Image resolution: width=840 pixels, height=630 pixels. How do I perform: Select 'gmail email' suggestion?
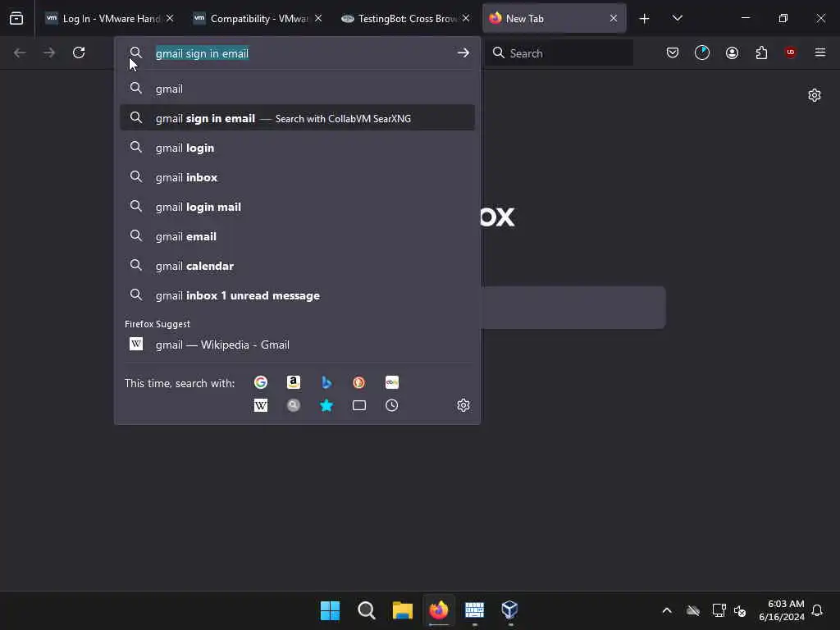click(x=297, y=235)
